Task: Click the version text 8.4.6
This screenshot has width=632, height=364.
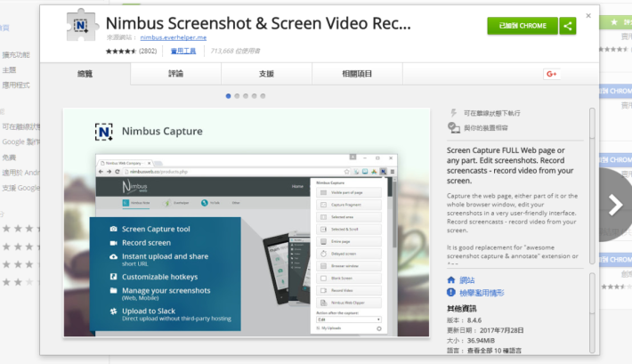Action: point(474,320)
